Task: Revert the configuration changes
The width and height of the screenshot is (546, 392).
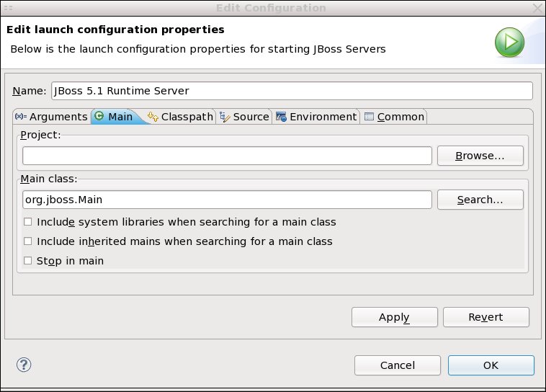Action: [486, 317]
